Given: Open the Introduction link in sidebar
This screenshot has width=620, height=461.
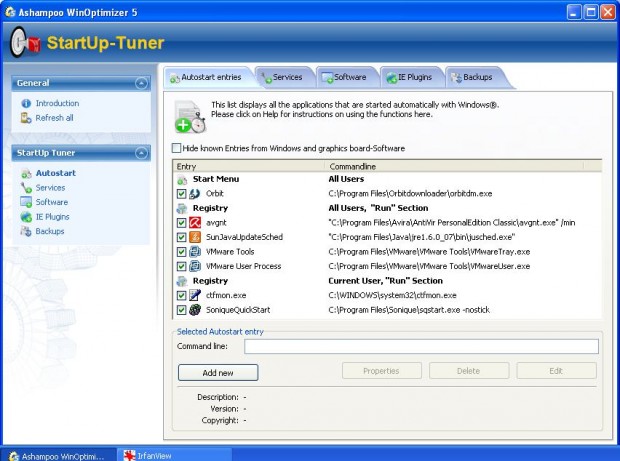Looking at the screenshot, I should click(57, 104).
